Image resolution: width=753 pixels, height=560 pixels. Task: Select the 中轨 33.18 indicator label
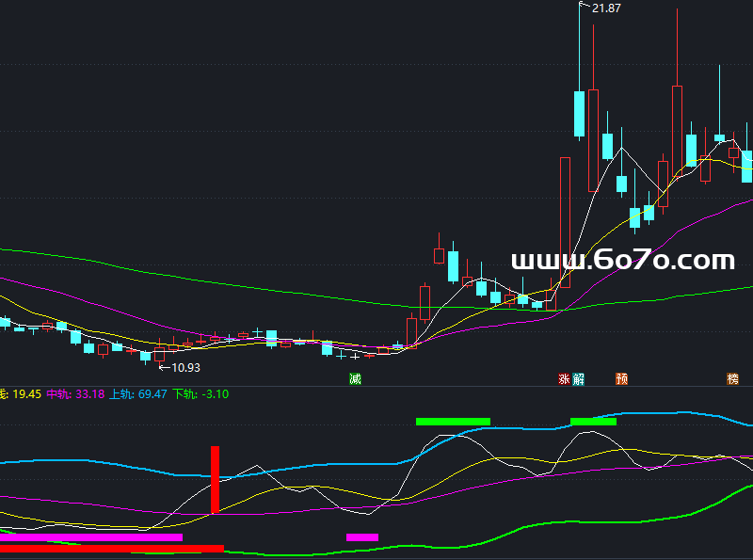pos(75,394)
